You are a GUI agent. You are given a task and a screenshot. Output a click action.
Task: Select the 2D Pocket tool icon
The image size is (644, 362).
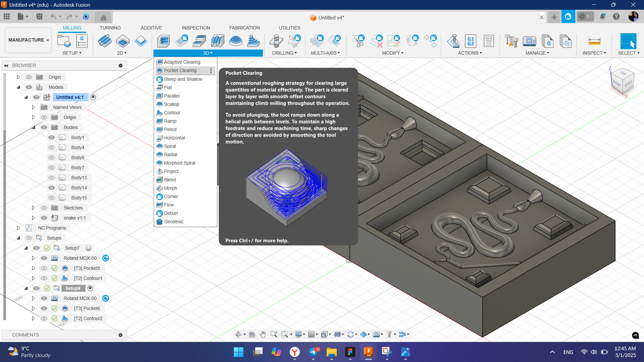(x=123, y=41)
